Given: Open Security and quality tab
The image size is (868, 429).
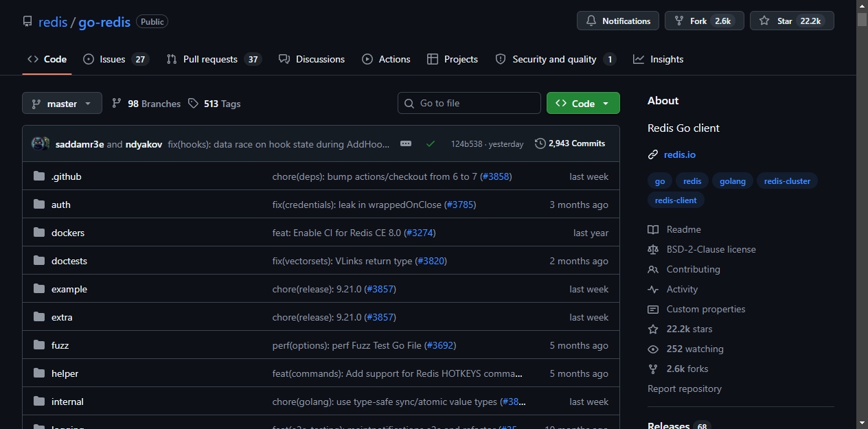Looking at the screenshot, I should pos(556,59).
